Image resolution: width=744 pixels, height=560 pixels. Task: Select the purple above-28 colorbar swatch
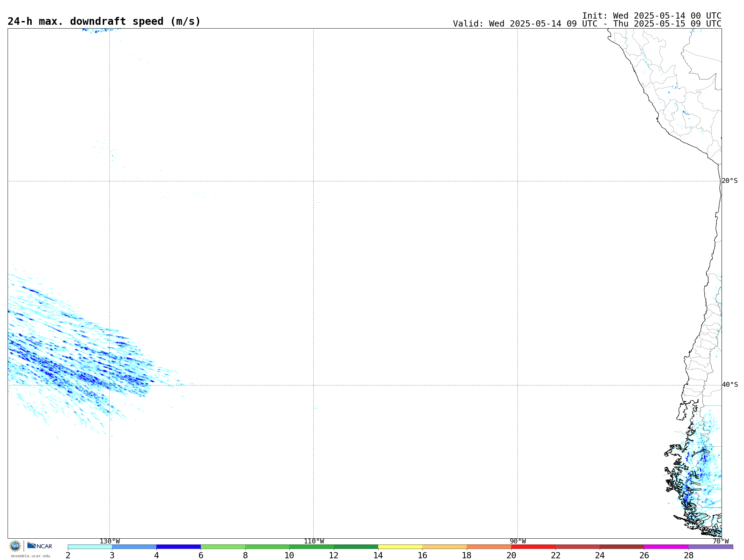711,547
